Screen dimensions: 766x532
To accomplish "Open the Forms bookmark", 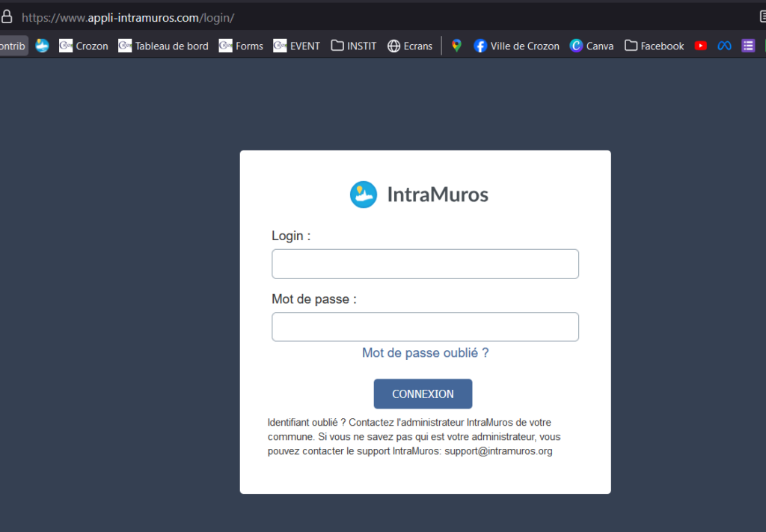I will [241, 46].
